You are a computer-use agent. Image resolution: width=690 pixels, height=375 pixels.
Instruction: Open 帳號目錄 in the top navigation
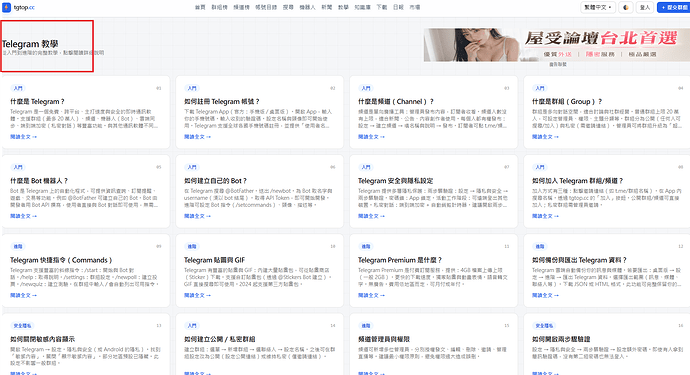[x=266, y=7]
